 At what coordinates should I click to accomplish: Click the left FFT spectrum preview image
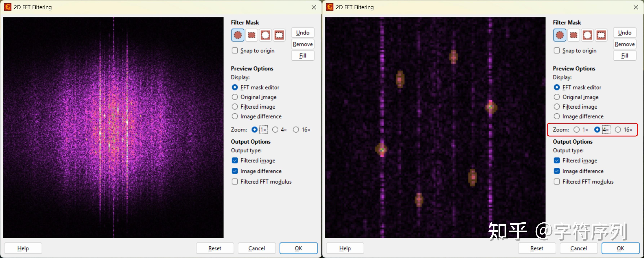point(113,127)
